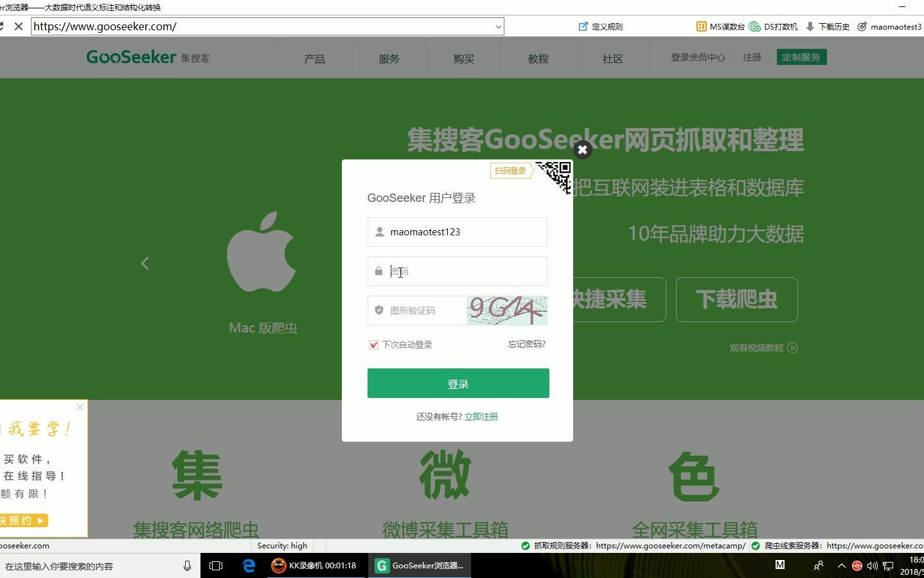Click the green 登录 button
Image resolution: width=924 pixels, height=578 pixels.
click(458, 383)
